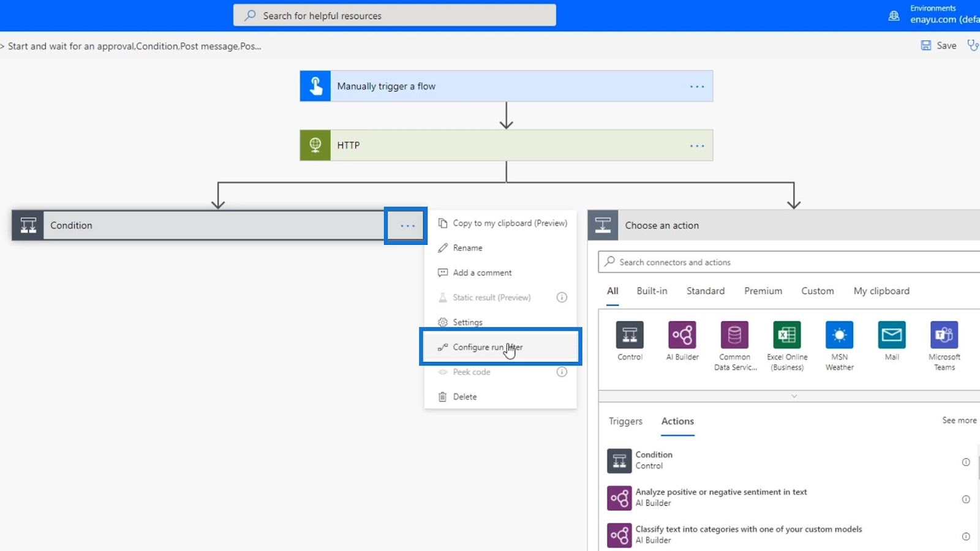Viewport: 980px width, 551px height.
Task: Open the Condition step ellipsis menu
Action: click(407, 226)
